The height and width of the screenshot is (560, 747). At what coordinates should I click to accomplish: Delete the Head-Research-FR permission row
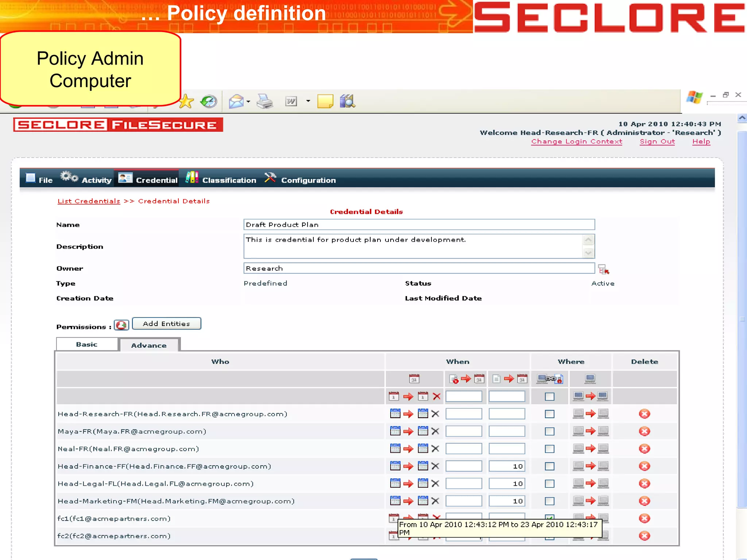point(645,414)
